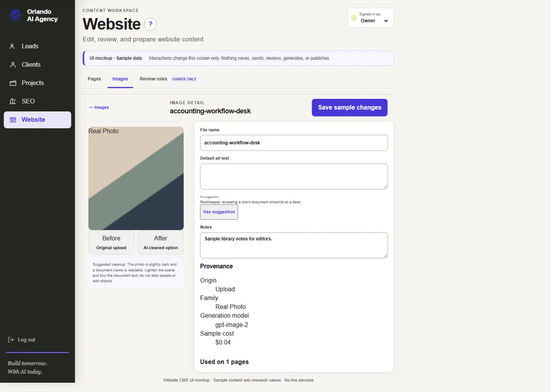Click the $0.04 sample cost value
The width and height of the screenshot is (551, 392).
[x=223, y=342]
